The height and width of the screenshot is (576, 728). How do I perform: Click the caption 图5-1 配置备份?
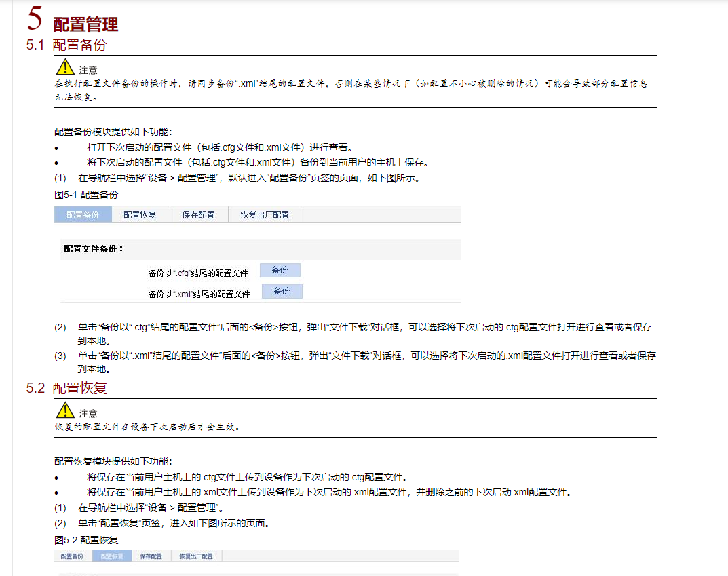(x=86, y=195)
